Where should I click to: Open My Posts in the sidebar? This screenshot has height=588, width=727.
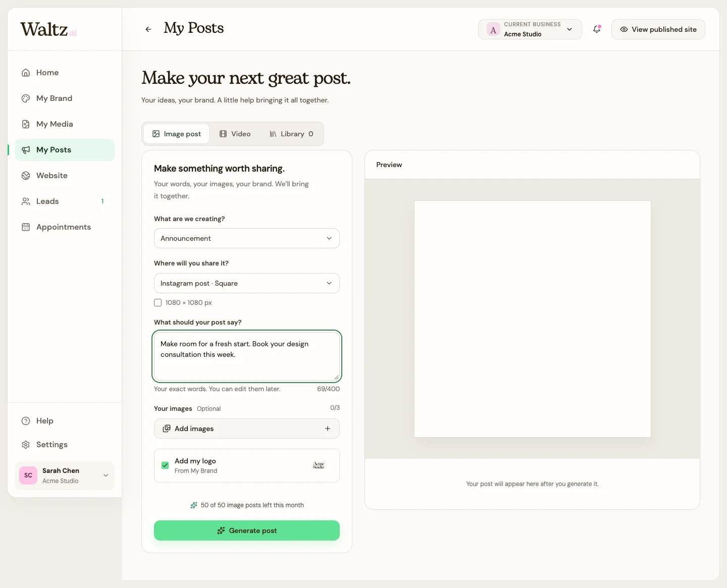click(x=65, y=150)
